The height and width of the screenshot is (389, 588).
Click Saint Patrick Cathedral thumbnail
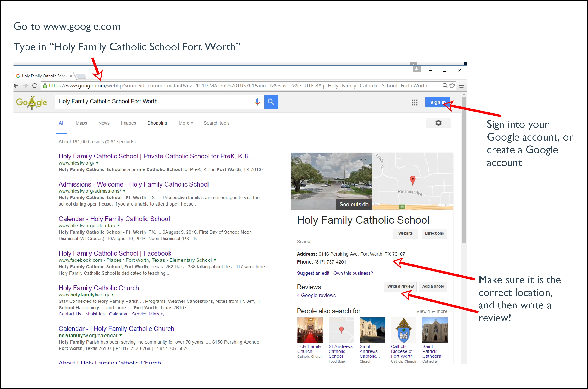(435, 330)
